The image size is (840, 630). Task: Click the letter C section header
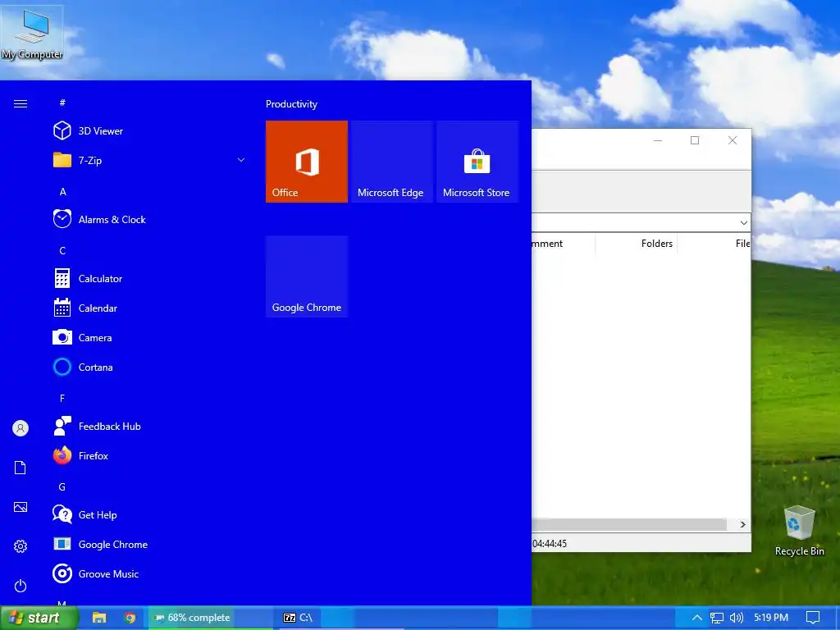click(62, 251)
